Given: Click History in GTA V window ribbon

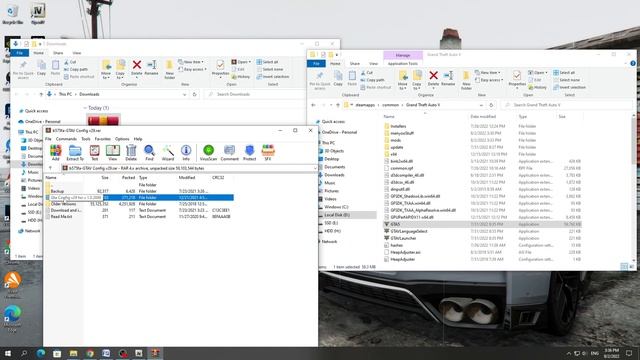Looking at the screenshot, I should [x=537, y=87].
